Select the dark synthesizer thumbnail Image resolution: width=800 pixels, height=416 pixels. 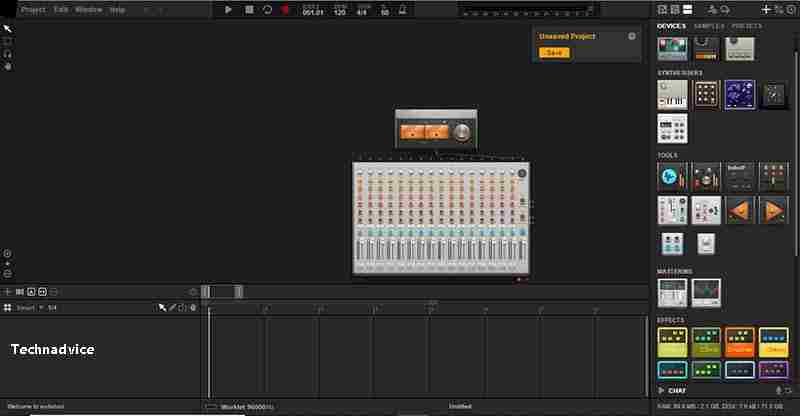pyautogui.click(x=773, y=95)
